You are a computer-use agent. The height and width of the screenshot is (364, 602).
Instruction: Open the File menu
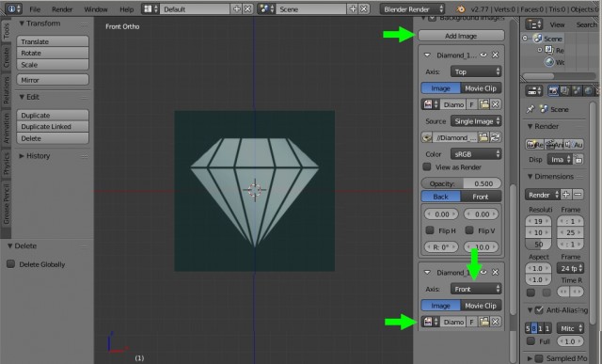pyautogui.click(x=35, y=9)
